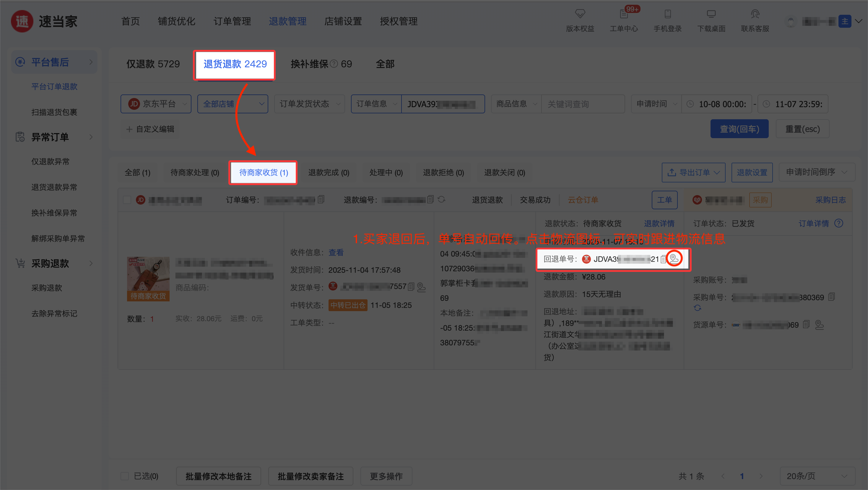The image size is (868, 490).
Task: Open 京东平台 platform dropdown
Action: point(156,104)
